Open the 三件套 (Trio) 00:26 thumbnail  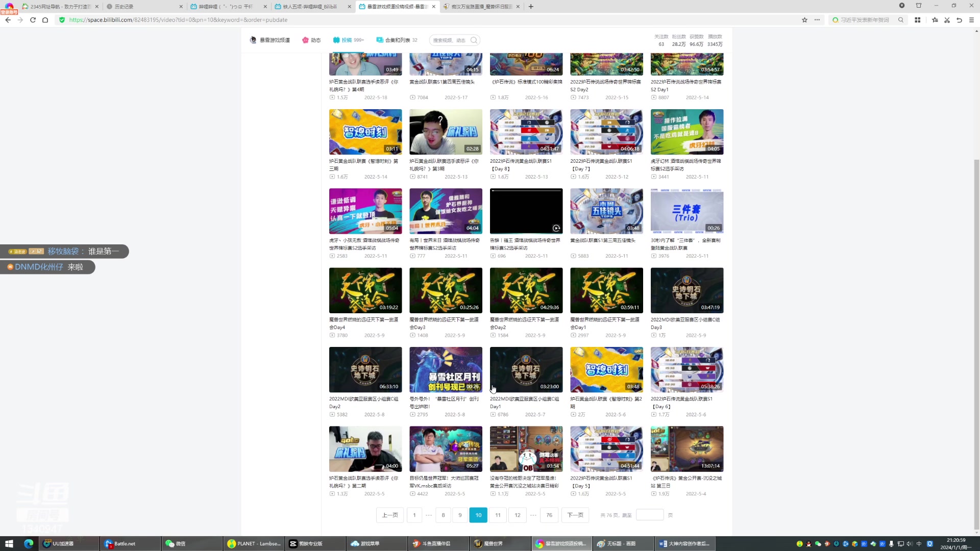(x=687, y=211)
